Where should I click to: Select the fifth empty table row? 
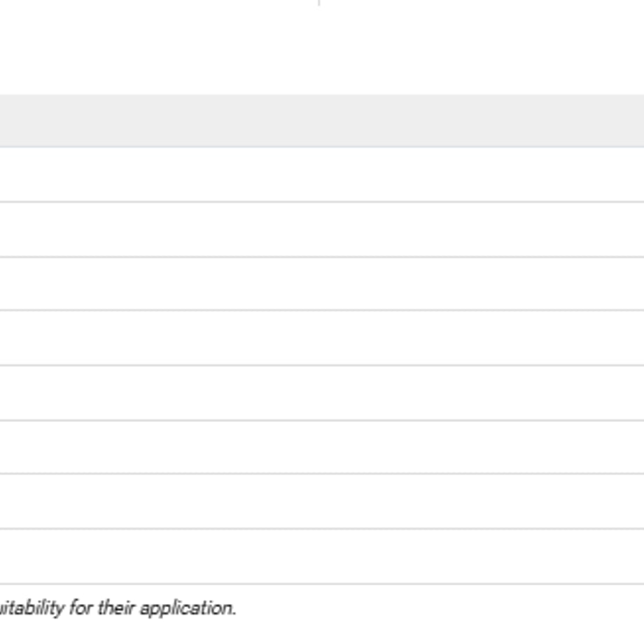coord(322,393)
